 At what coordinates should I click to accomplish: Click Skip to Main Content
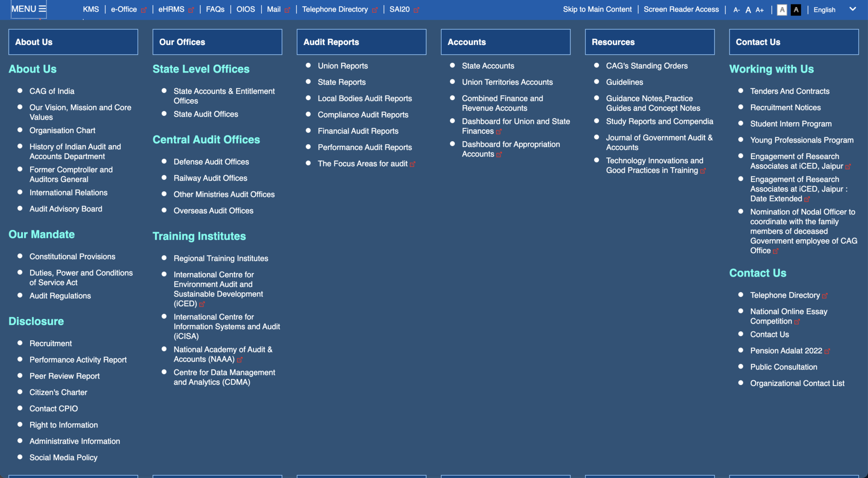(x=597, y=9)
